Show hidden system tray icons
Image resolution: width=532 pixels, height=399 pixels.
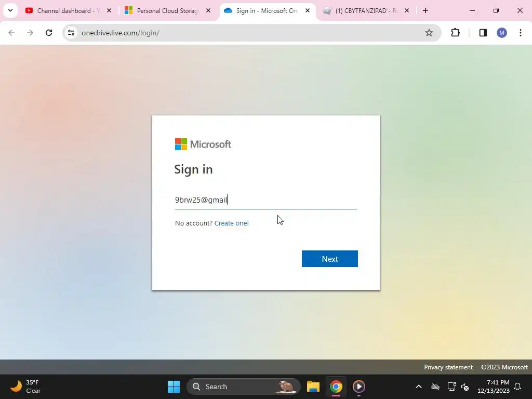[419, 387]
